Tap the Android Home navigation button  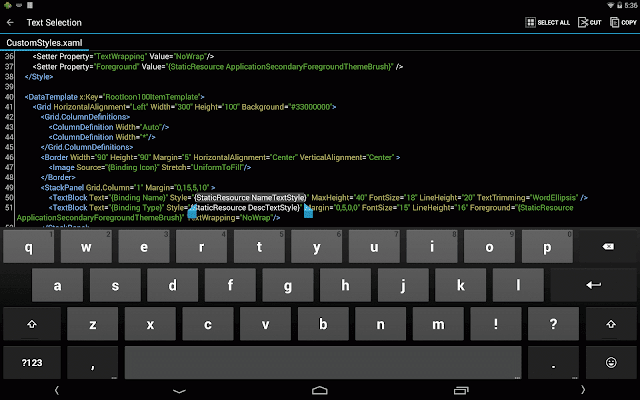tap(320, 391)
